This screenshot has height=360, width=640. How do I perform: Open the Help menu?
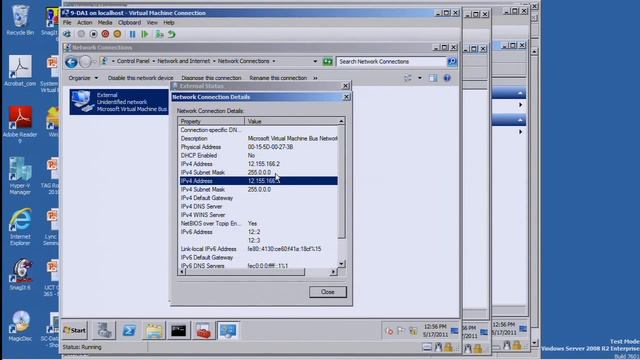point(169,23)
